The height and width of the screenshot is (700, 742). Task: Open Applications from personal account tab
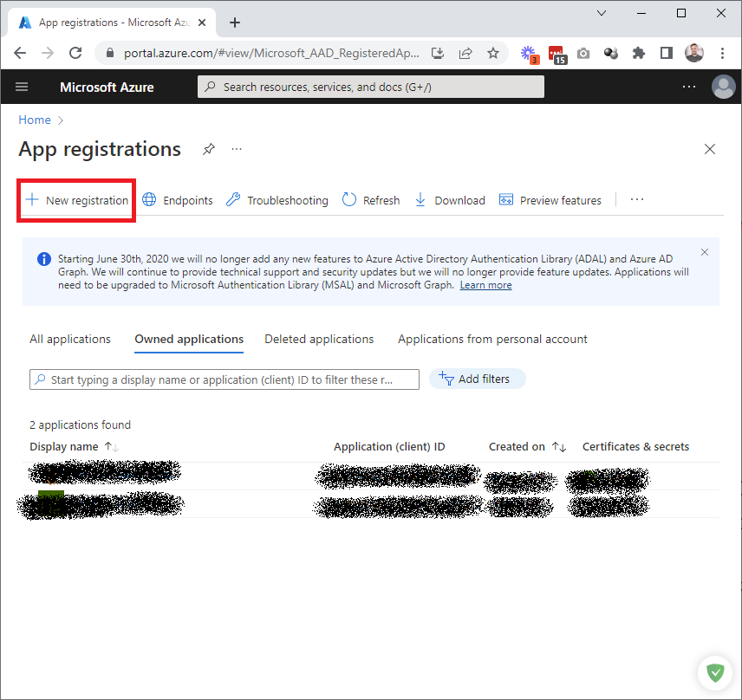click(x=492, y=339)
